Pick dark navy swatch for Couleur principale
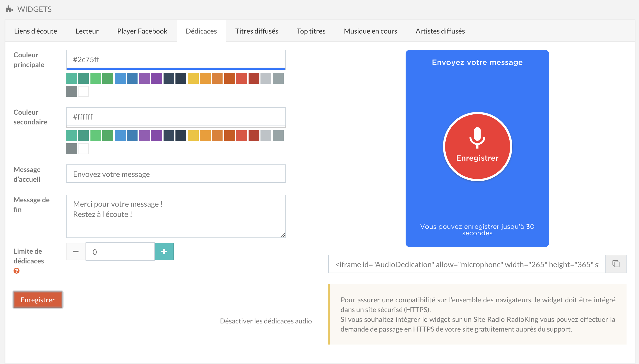The width and height of the screenshot is (639, 364). [181, 78]
